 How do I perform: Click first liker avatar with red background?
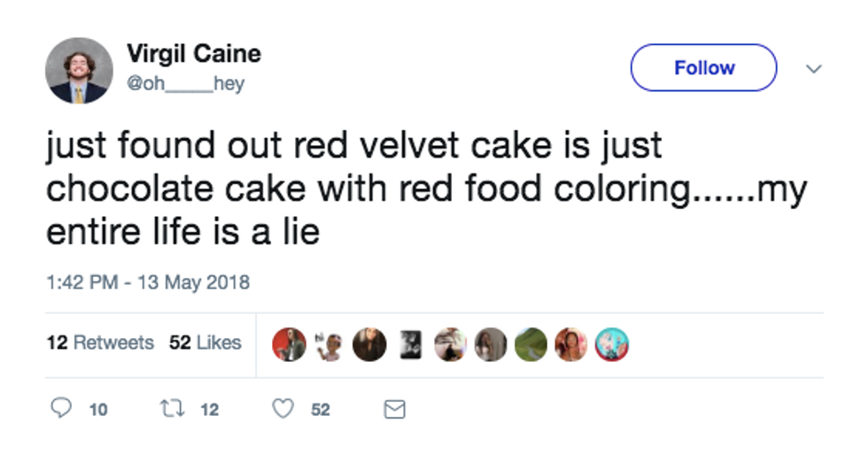pyautogui.click(x=289, y=344)
